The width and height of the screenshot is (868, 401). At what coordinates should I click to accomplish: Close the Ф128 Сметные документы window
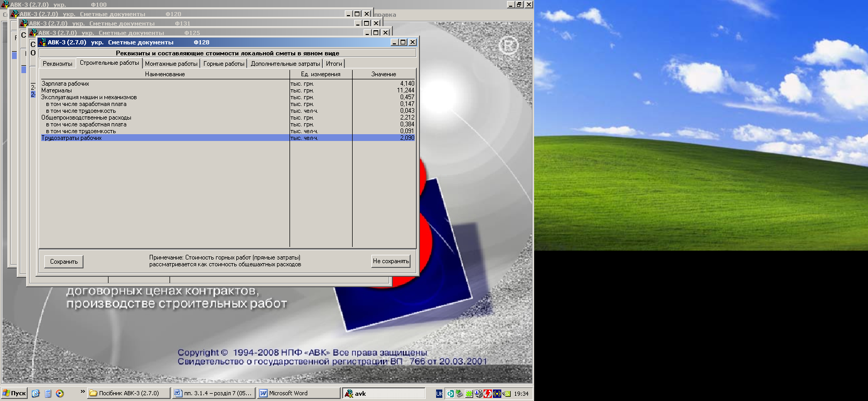point(413,42)
